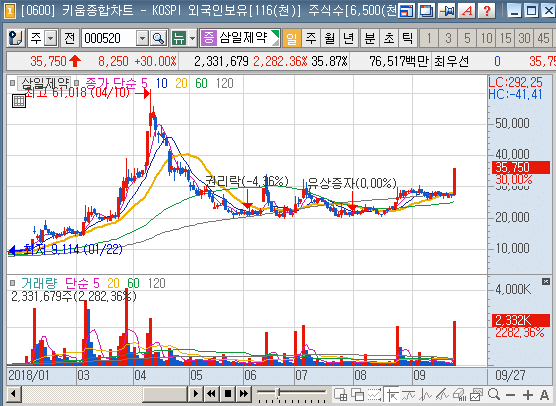Click the yellow 1 window icon in title bar

[10, 11]
